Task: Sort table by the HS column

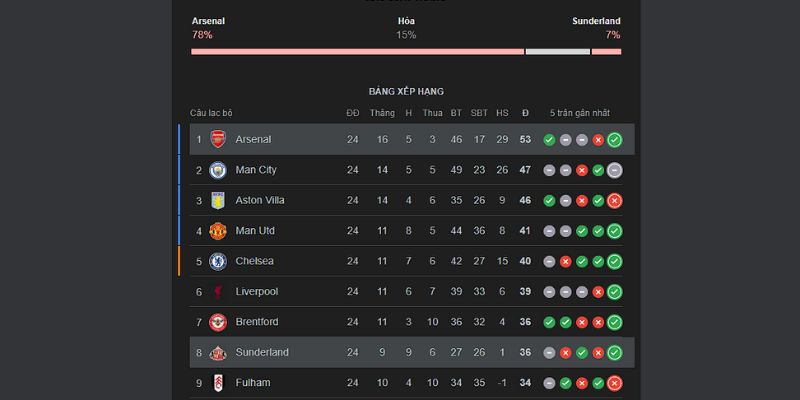Action: pyautogui.click(x=502, y=113)
